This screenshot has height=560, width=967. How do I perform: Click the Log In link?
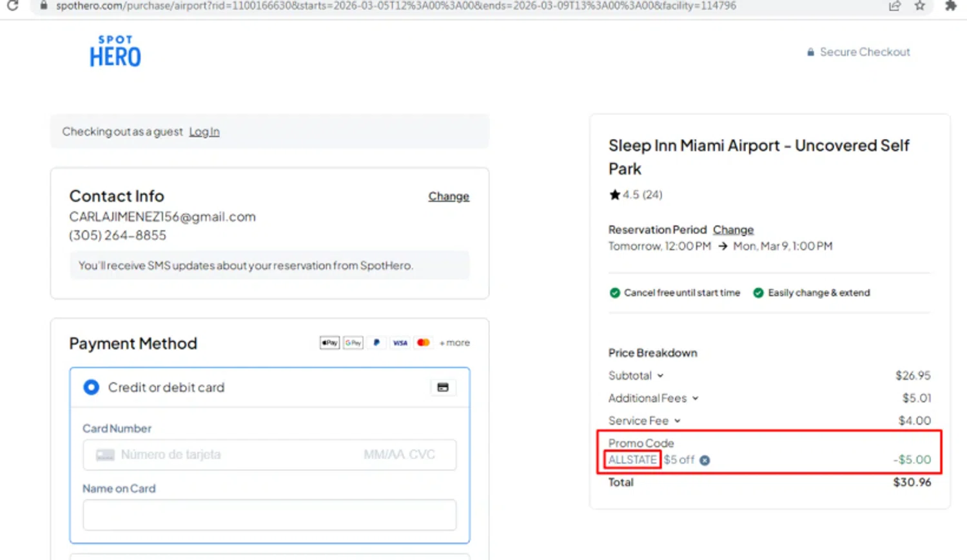click(x=204, y=131)
